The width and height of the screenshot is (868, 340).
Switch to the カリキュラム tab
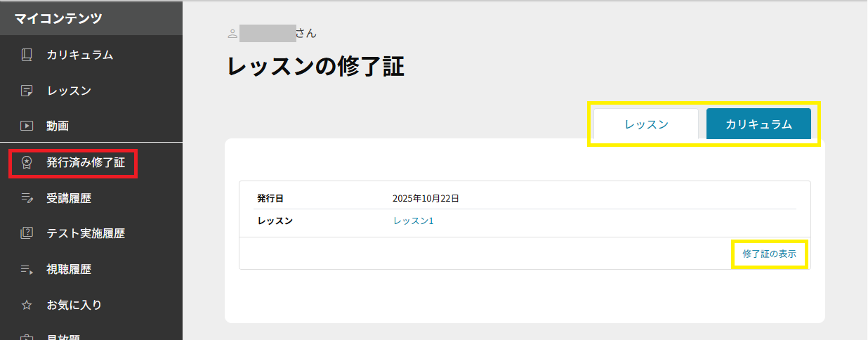758,124
